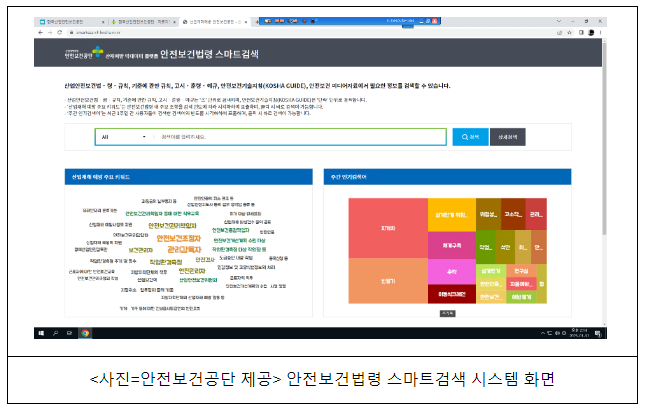This screenshot has width=647, height=414.
Task: Click the dark magenta treemap tile
Action: (452, 246)
